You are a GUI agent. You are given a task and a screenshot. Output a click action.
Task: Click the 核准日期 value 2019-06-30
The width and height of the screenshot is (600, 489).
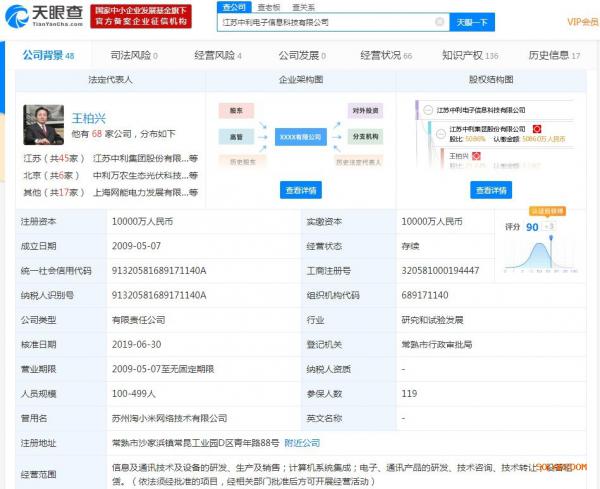pyautogui.click(x=136, y=344)
